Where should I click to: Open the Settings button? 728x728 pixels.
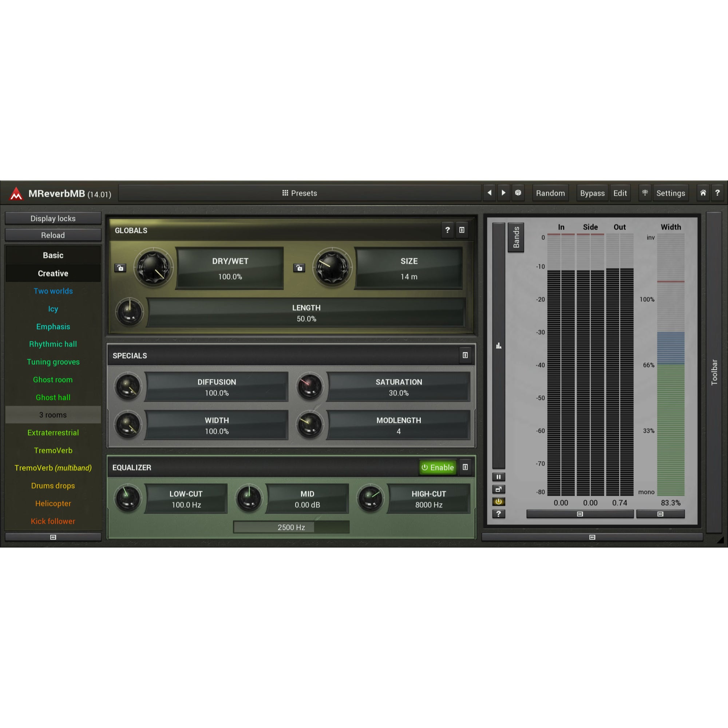670,193
